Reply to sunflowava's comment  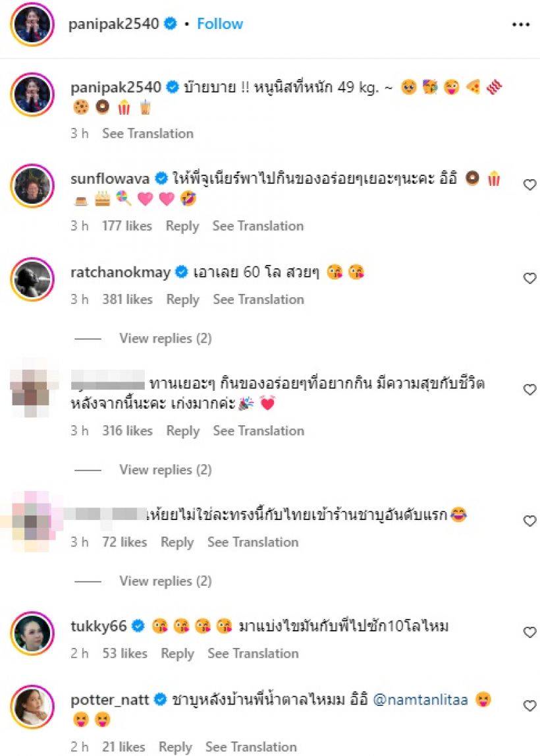point(182,226)
